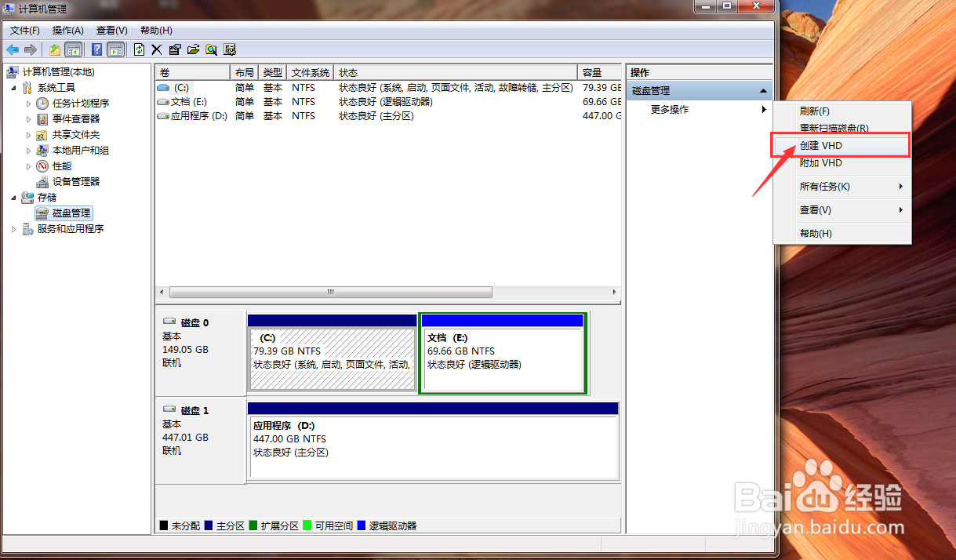Click the blue Help question mark icon
956x560 pixels.
coord(97,49)
